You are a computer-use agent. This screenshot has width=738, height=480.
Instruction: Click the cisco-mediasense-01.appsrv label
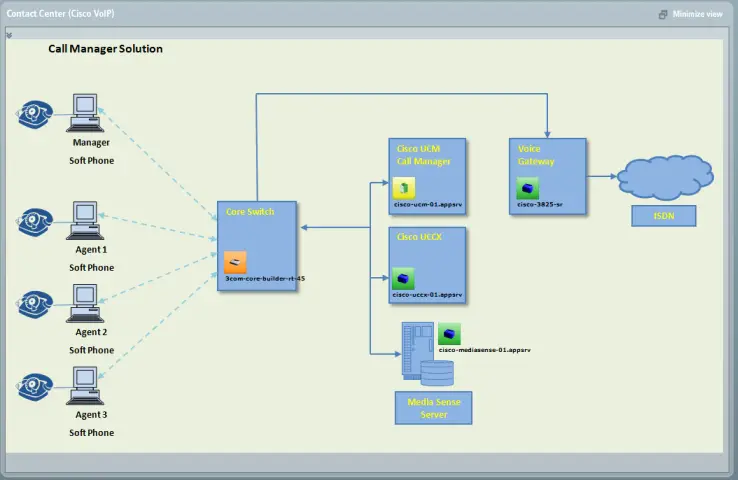pos(484,350)
